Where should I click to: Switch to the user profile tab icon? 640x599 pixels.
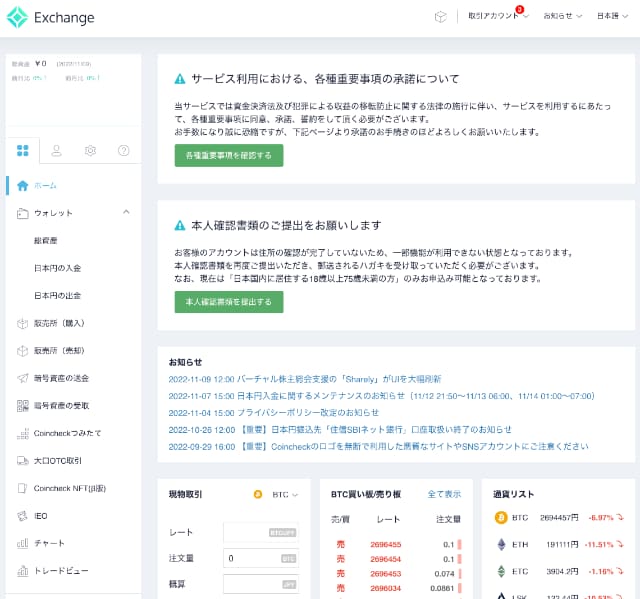pyautogui.click(x=56, y=151)
